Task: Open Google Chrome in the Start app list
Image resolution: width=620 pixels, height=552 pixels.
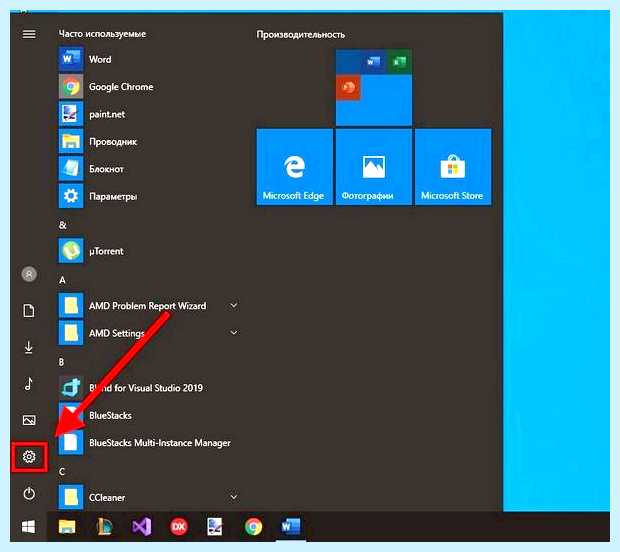Action: tap(150, 87)
